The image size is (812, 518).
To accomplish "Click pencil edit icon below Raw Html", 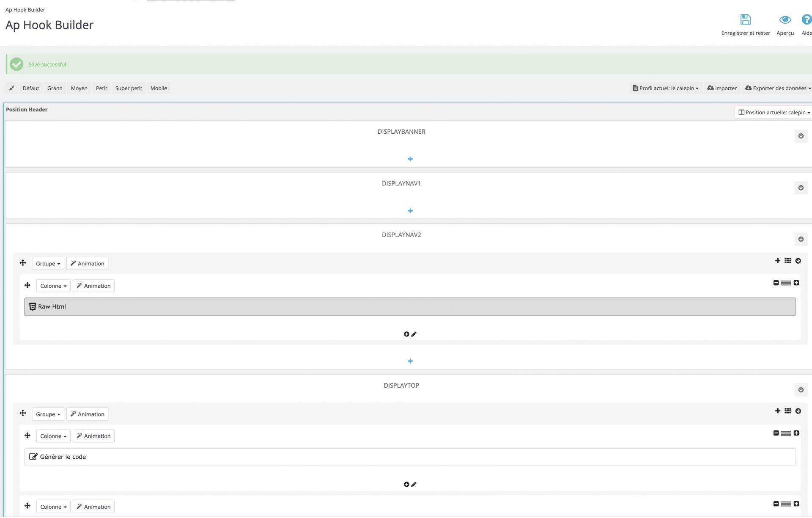I will coord(414,334).
